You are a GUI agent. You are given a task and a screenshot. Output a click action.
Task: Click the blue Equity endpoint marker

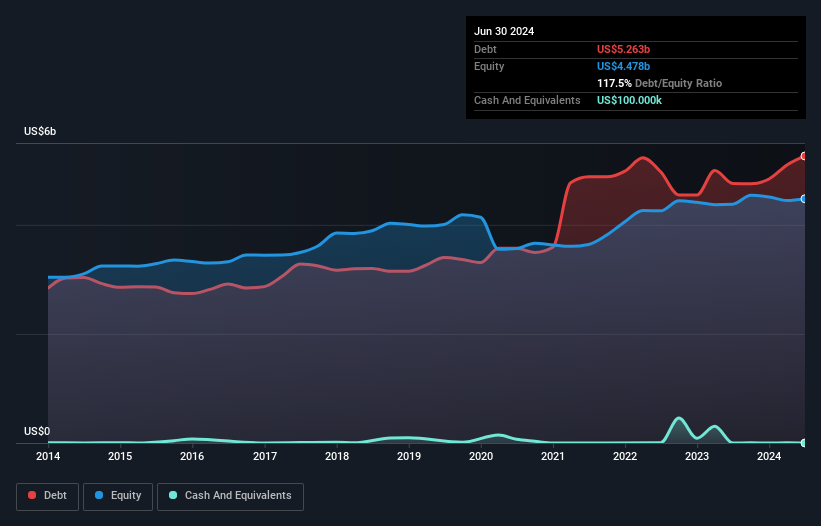(x=804, y=199)
